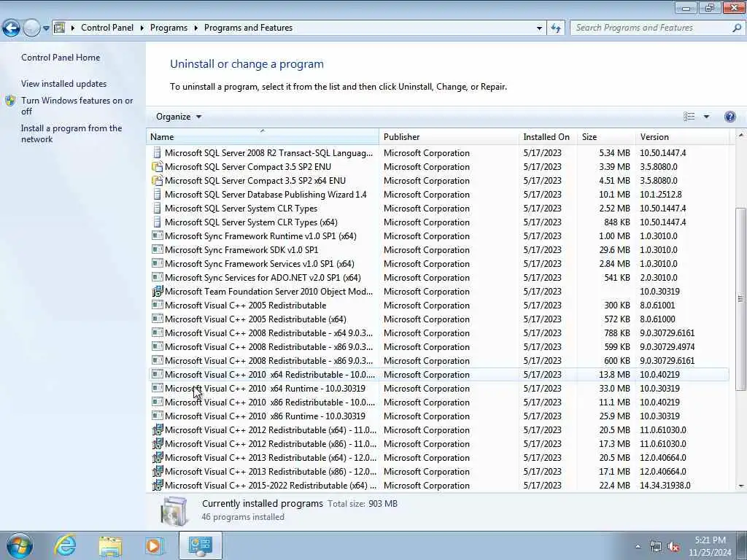Open Windows Explorer from taskbar
Viewport: 747px width, 560px height.
[x=111, y=546]
